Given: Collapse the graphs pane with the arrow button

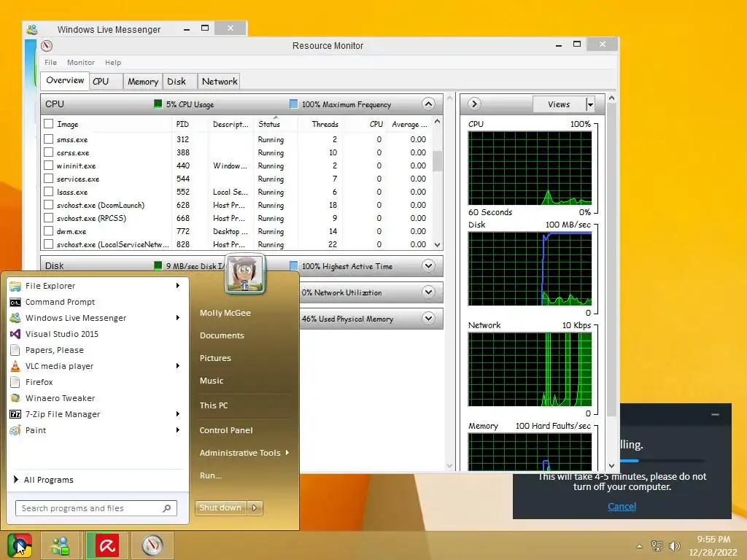Looking at the screenshot, I should (x=474, y=104).
